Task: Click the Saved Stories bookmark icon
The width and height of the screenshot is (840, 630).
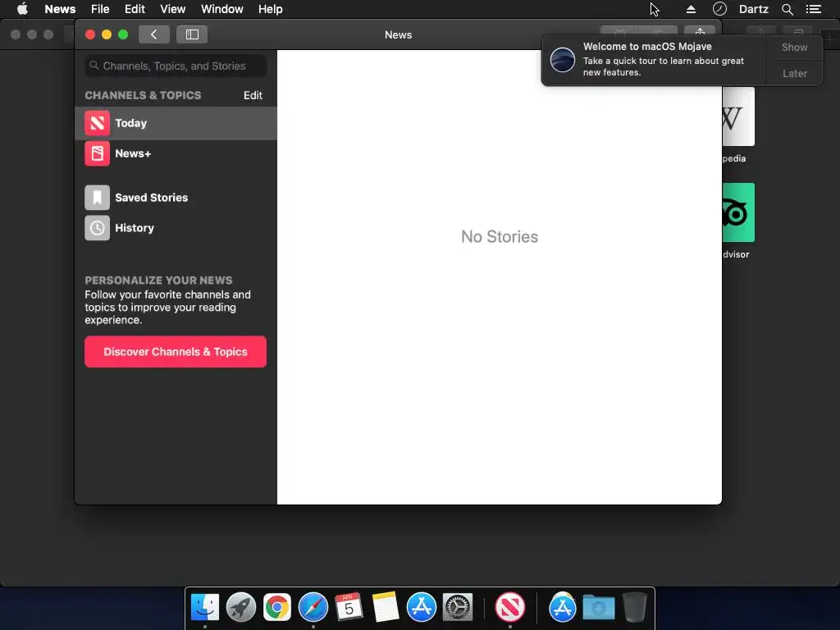Action: (x=97, y=198)
